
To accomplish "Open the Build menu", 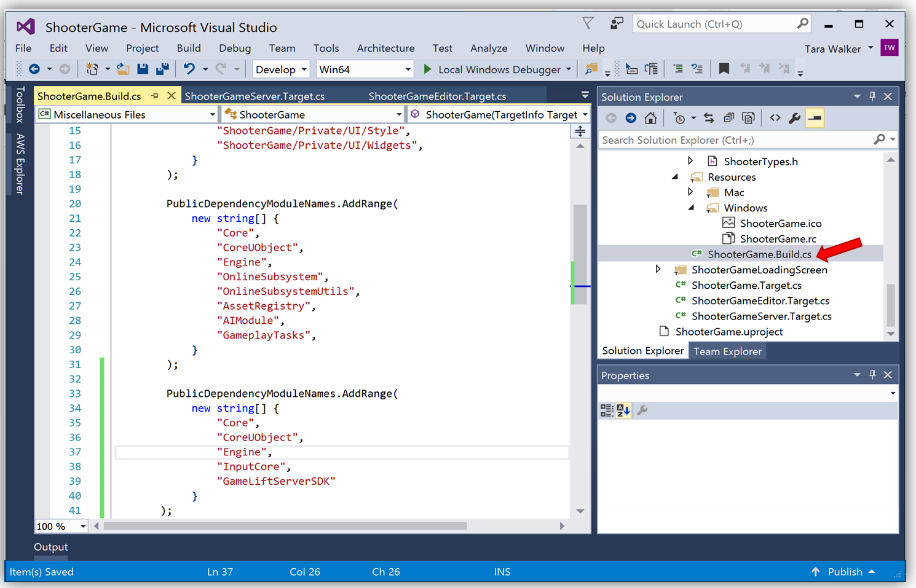I will pyautogui.click(x=188, y=48).
